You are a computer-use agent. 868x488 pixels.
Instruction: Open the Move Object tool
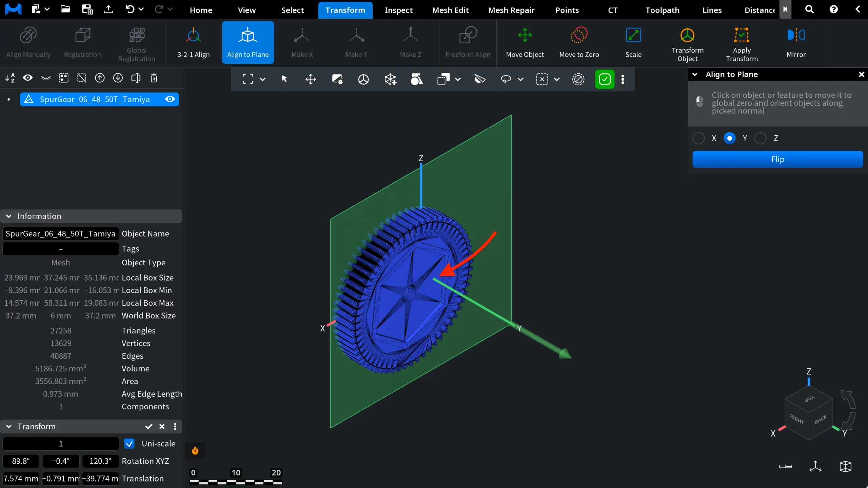[x=525, y=42]
